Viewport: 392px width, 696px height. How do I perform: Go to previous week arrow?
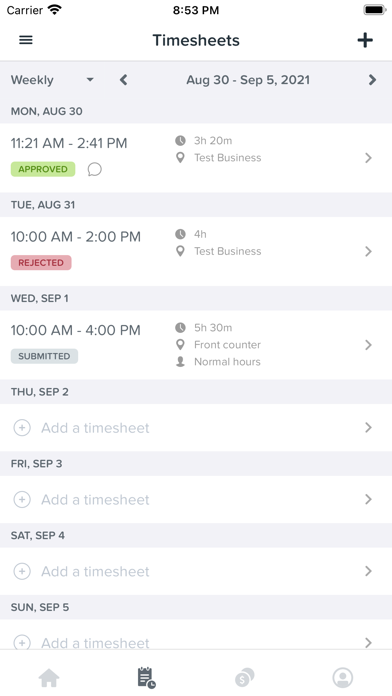click(123, 80)
